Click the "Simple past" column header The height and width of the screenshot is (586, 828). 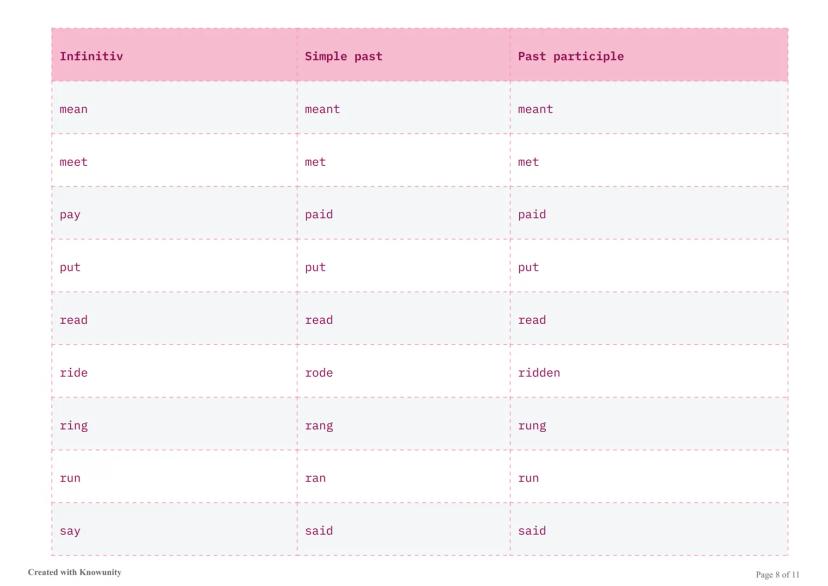click(343, 57)
